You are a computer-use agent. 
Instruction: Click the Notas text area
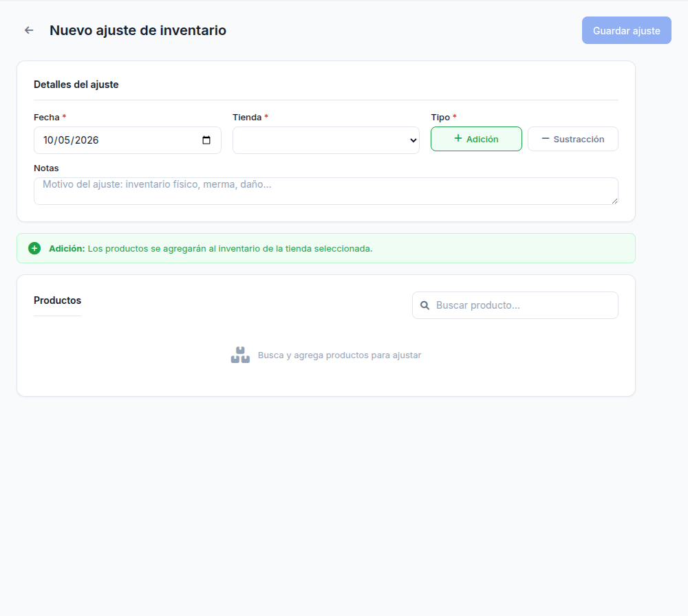325,191
